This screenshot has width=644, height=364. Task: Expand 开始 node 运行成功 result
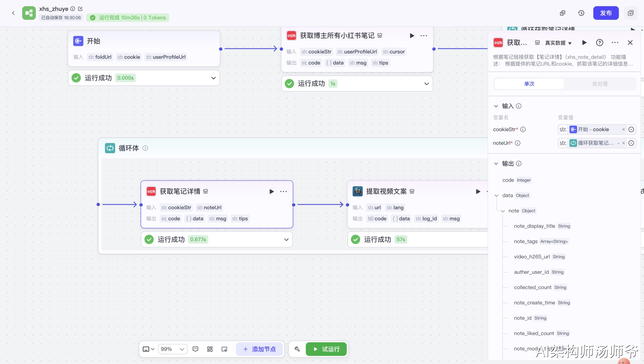tap(213, 78)
